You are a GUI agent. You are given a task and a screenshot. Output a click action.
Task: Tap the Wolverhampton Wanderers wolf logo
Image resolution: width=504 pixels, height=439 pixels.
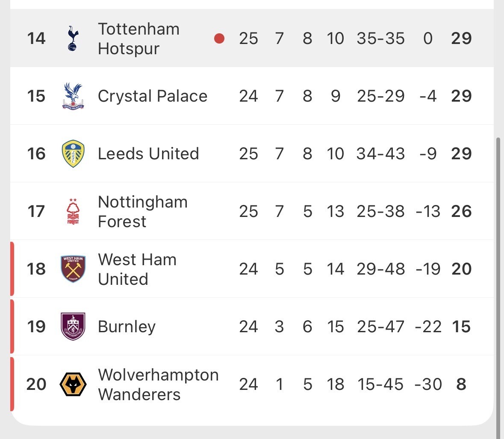pyautogui.click(x=73, y=384)
